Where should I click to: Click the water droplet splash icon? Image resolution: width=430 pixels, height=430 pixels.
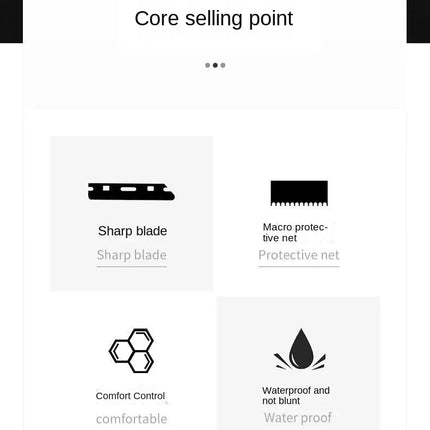pyautogui.click(x=300, y=349)
